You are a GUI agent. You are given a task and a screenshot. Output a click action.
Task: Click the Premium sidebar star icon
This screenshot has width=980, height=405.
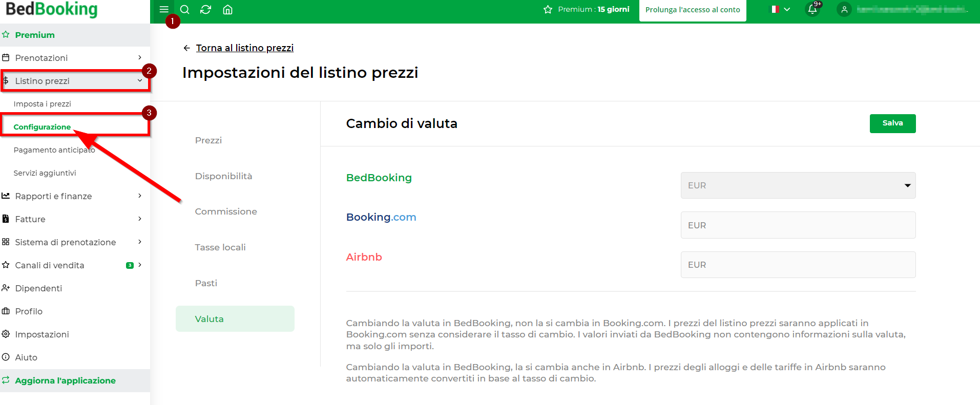tap(6, 35)
